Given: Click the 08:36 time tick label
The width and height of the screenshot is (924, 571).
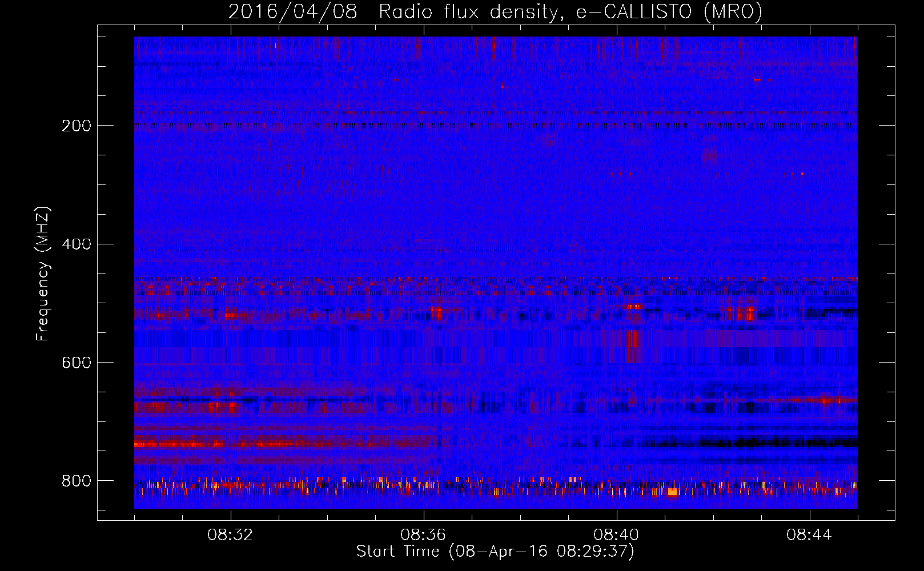Looking at the screenshot, I should point(423,535).
